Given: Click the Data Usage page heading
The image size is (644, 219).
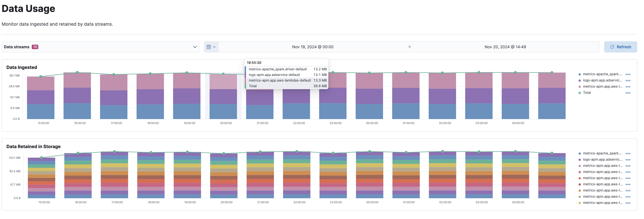Looking at the screenshot, I should pos(28,9).
